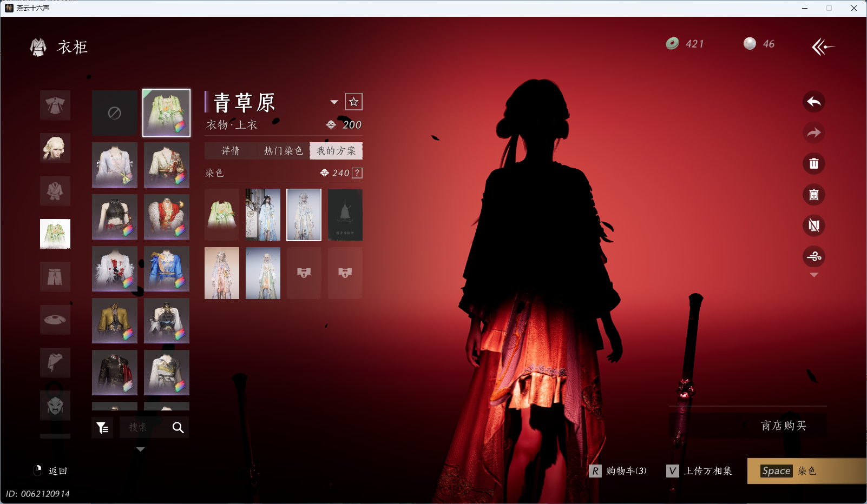Screen dimensions: 867x504
Task: Click the redo arrow icon
Action: click(x=814, y=132)
